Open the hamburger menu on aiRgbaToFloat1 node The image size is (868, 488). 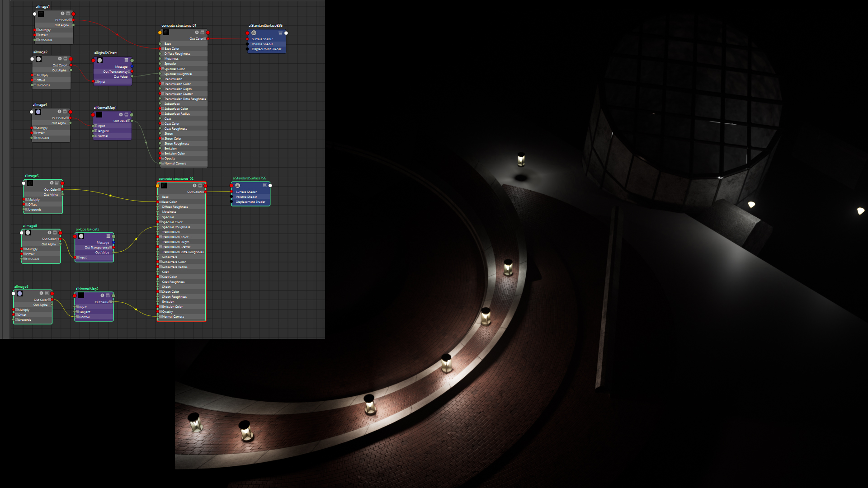click(x=127, y=60)
